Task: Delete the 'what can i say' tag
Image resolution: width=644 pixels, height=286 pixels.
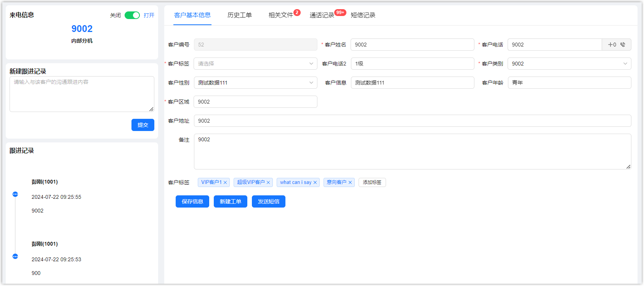Action: click(315, 182)
